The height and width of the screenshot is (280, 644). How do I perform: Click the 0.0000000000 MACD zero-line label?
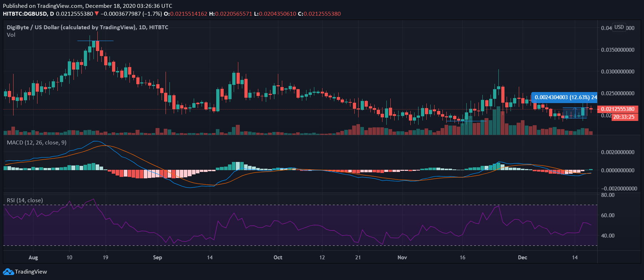tap(618, 170)
